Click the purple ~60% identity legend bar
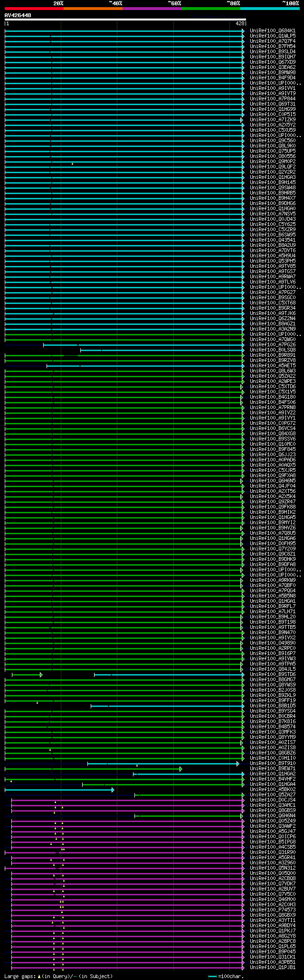Viewport: 304px width, 980px height. click(152, 9)
